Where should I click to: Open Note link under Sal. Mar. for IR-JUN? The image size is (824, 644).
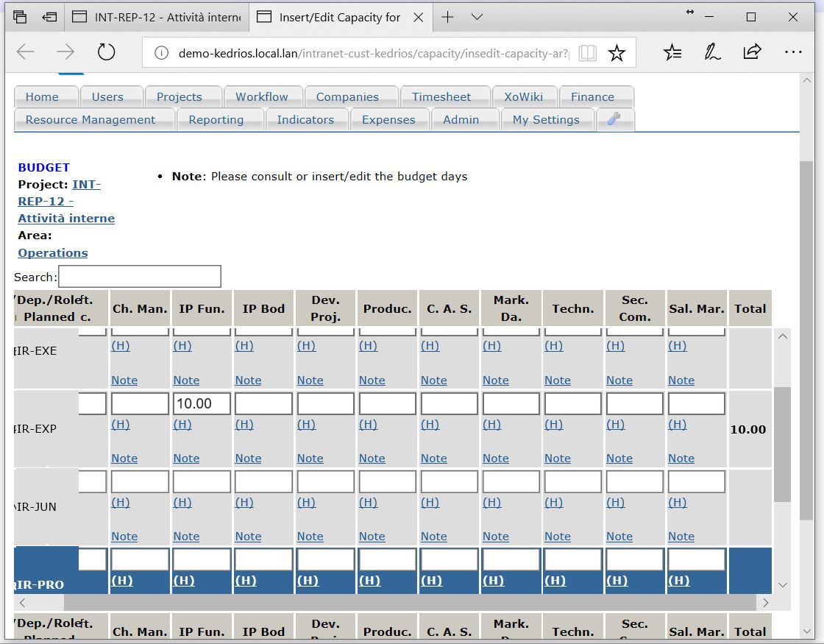[681, 537]
